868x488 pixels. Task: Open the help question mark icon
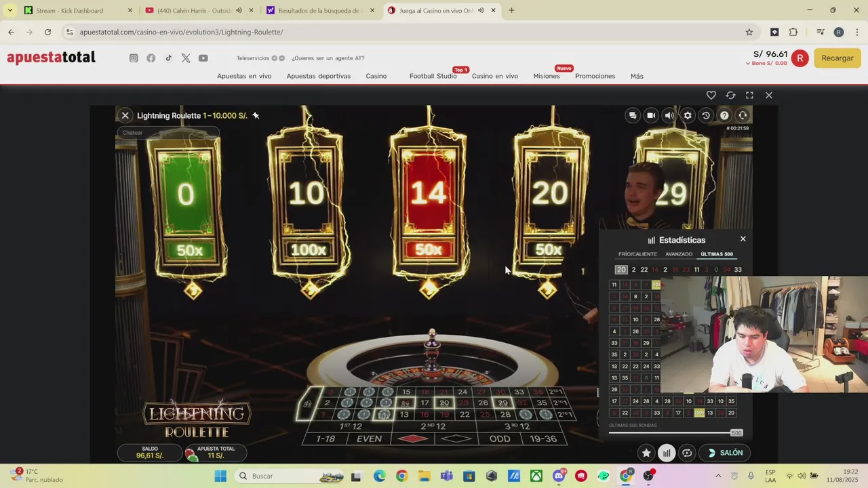pyautogui.click(x=724, y=115)
